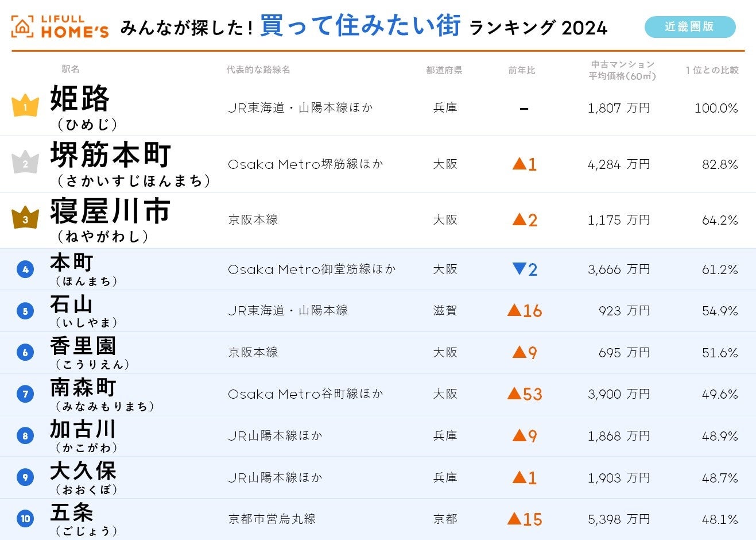Click the silver crown icon for rank 2
The image size is (756, 540).
[25, 163]
